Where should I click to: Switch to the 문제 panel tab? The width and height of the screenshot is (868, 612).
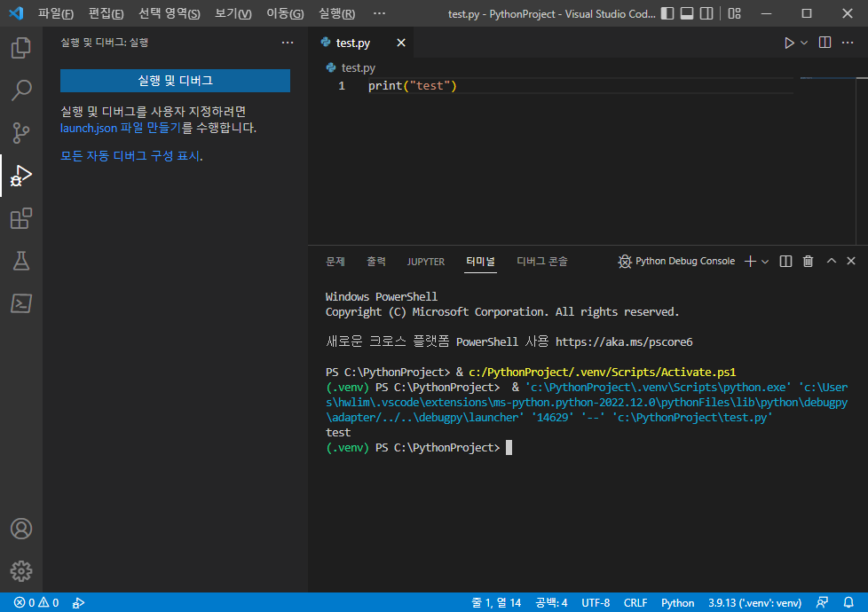(x=335, y=261)
